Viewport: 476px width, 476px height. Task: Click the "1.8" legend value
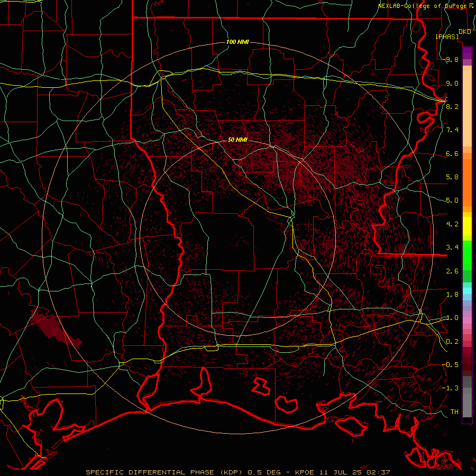pyautogui.click(x=452, y=295)
